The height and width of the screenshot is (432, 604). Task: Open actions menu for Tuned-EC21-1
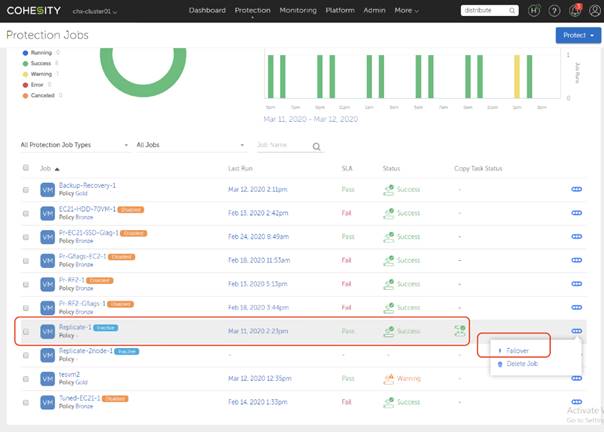(576, 402)
